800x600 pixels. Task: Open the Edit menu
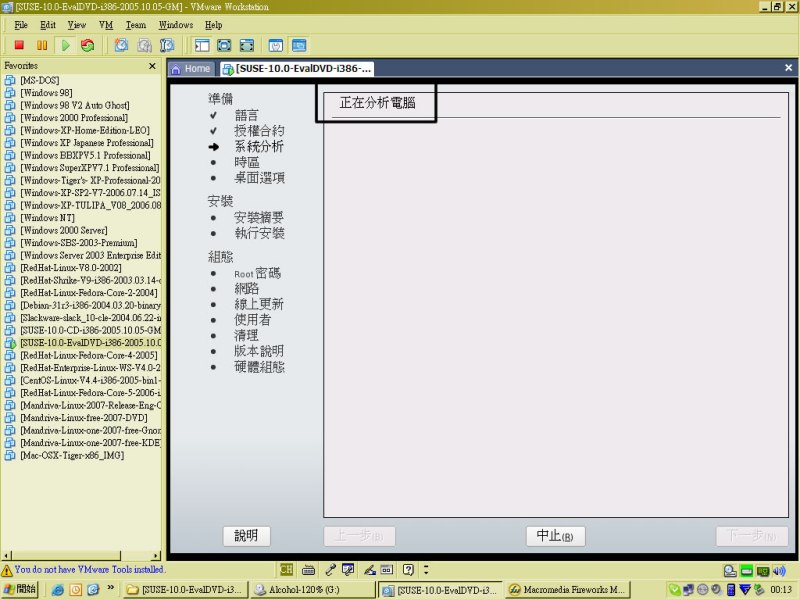click(48, 25)
